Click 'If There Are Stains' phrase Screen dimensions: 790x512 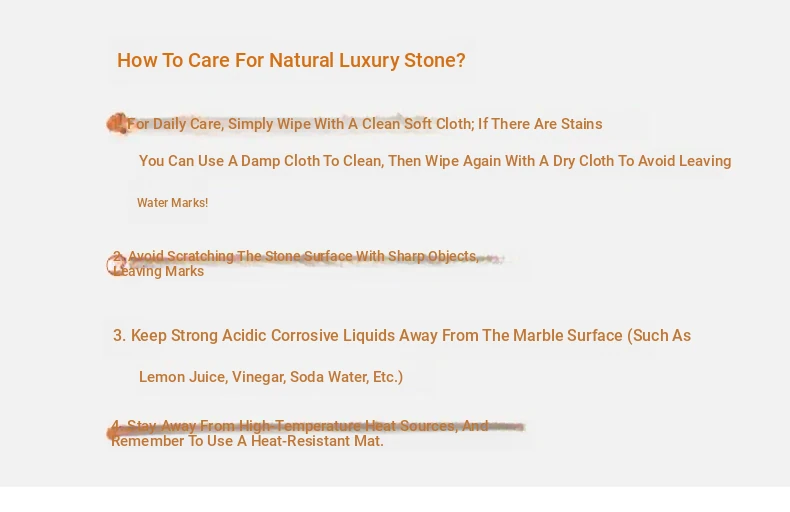pos(540,124)
